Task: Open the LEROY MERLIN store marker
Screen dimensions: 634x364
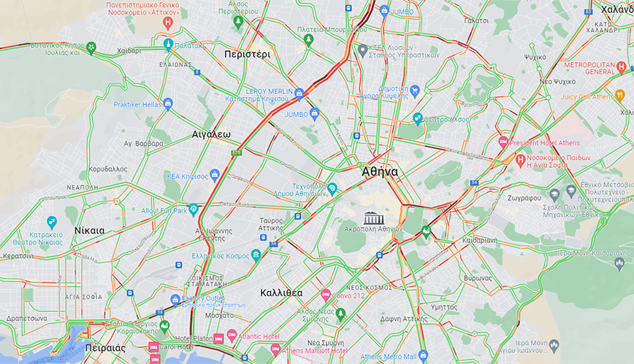Action: click(299, 93)
